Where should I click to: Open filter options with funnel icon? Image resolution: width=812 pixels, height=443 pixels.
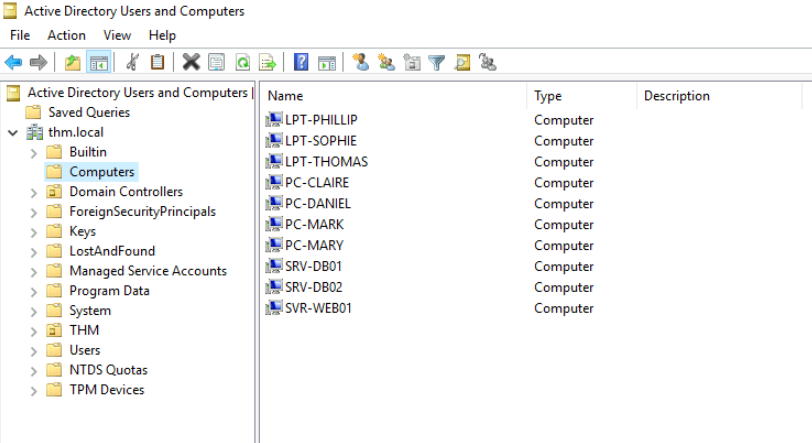click(x=437, y=63)
